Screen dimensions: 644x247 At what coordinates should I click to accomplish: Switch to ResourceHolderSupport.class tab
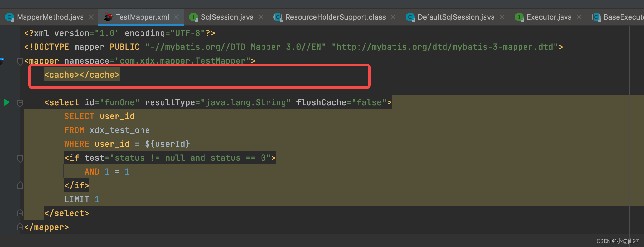pyautogui.click(x=336, y=17)
